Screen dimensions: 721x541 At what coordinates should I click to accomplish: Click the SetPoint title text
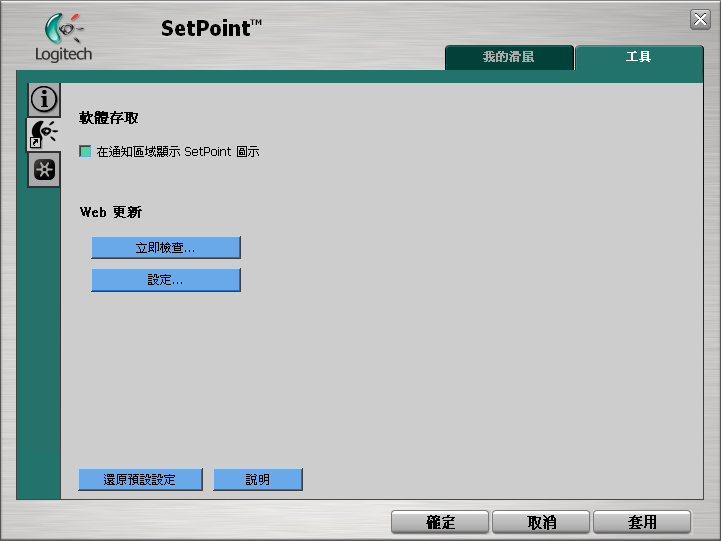pos(211,28)
